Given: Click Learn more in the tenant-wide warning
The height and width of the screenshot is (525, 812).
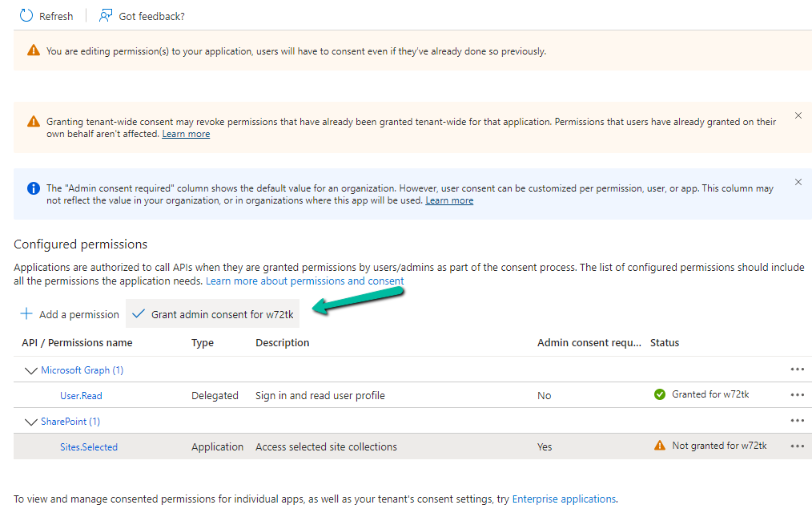Looking at the screenshot, I should 186,134.
